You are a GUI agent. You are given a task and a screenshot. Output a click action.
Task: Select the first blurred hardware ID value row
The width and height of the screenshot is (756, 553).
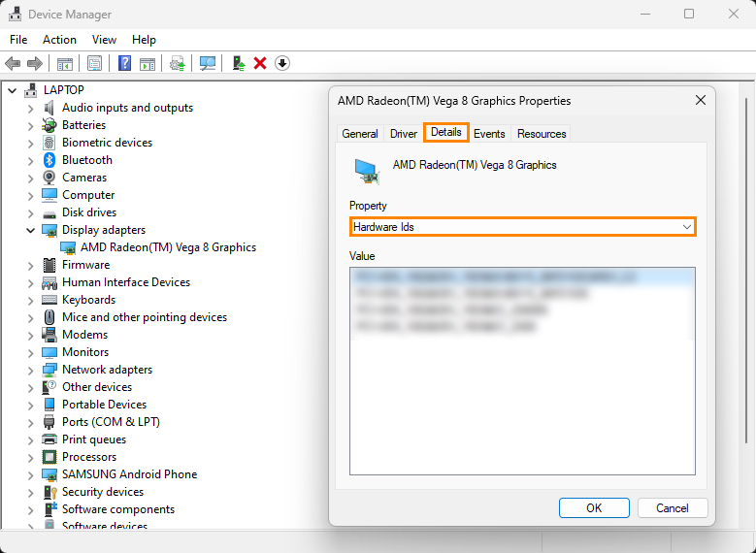[x=523, y=276]
